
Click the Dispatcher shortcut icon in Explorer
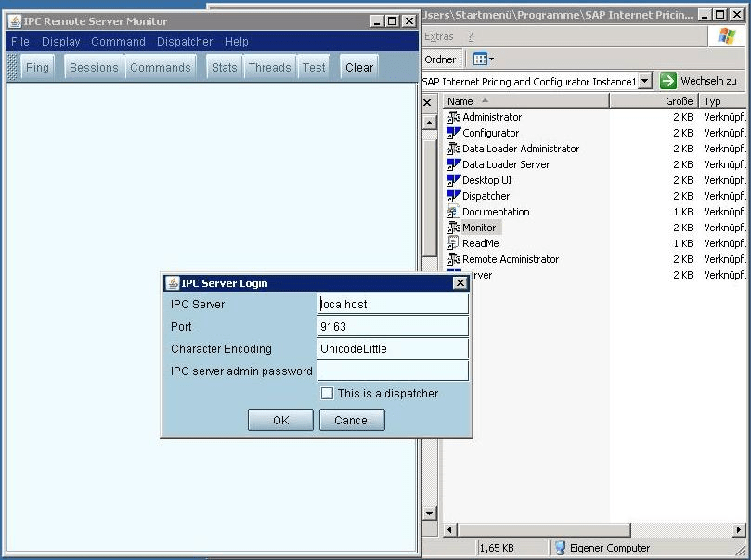(x=453, y=196)
